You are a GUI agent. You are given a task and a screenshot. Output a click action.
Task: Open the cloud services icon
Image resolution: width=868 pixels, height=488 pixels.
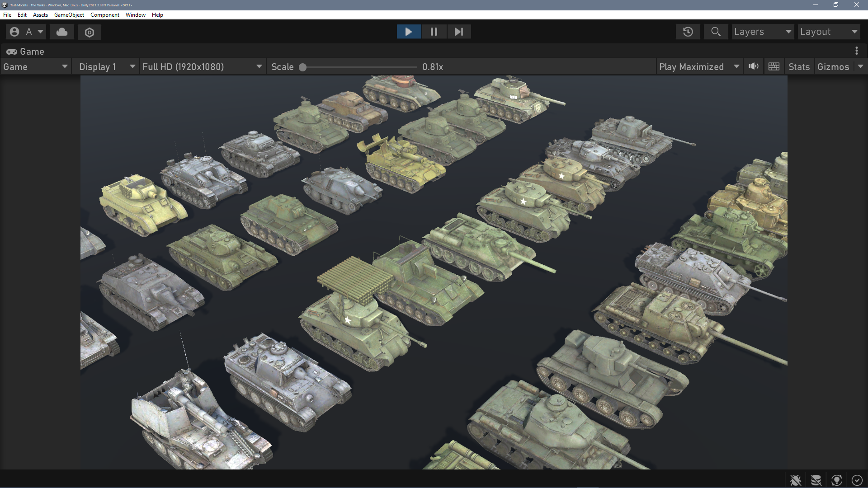pos(62,32)
